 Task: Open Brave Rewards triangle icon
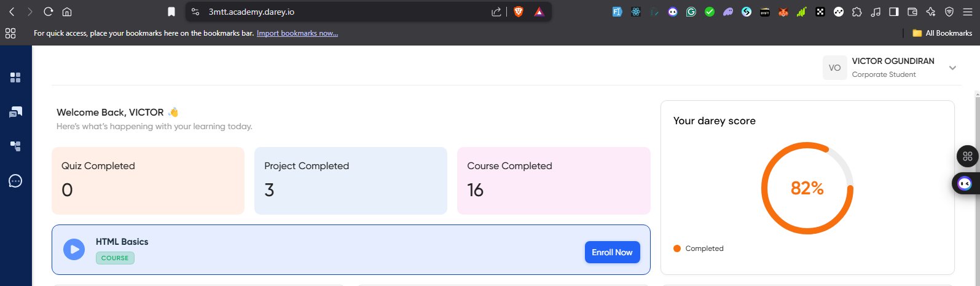click(x=539, y=12)
